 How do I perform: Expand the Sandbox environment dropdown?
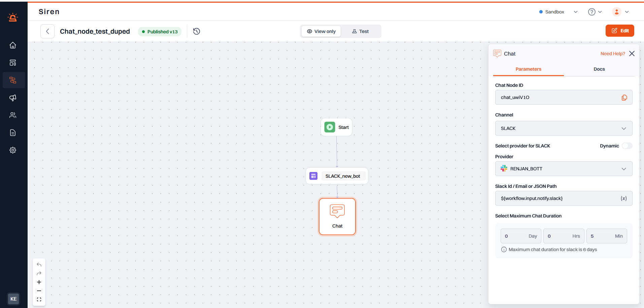558,12
